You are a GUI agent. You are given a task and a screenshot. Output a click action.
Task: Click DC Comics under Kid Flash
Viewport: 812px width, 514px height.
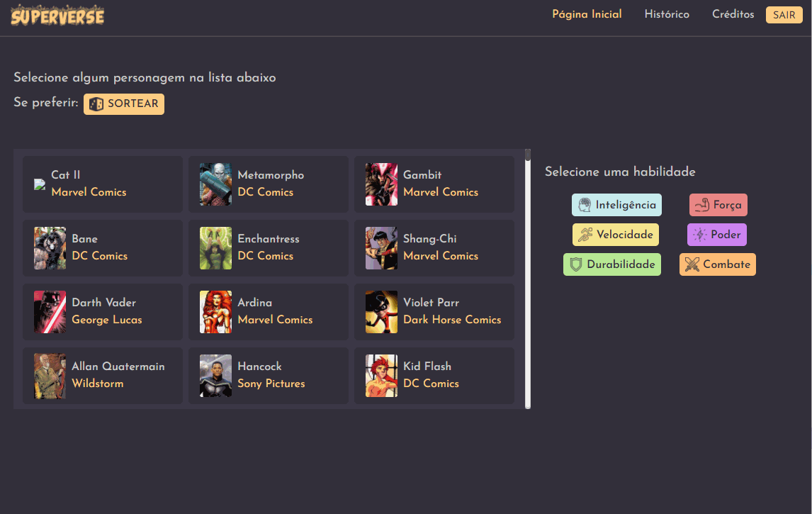point(431,384)
